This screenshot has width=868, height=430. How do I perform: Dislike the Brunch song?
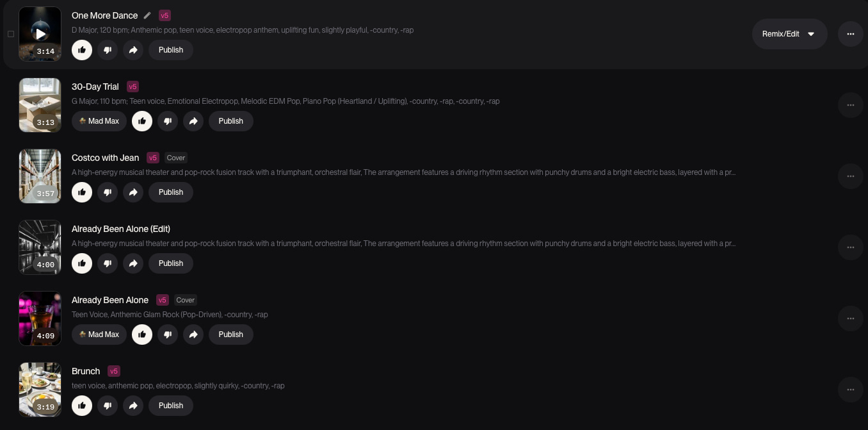(x=108, y=406)
